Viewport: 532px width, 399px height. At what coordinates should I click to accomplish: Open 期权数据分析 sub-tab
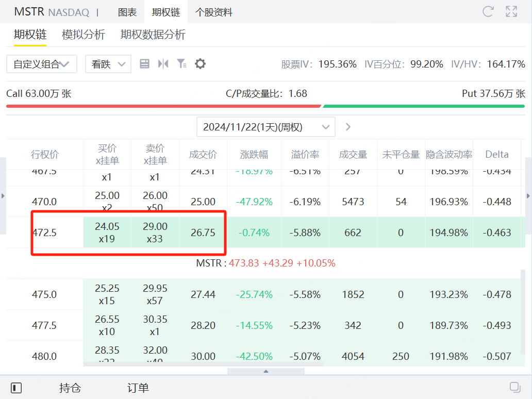click(x=153, y=34)
